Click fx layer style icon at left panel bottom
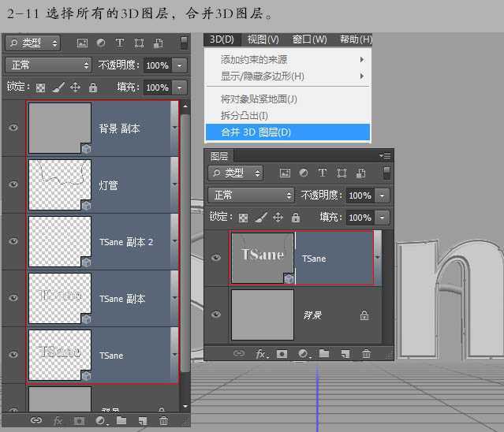Screen dimensions: 504x432 tap(58, 420)
